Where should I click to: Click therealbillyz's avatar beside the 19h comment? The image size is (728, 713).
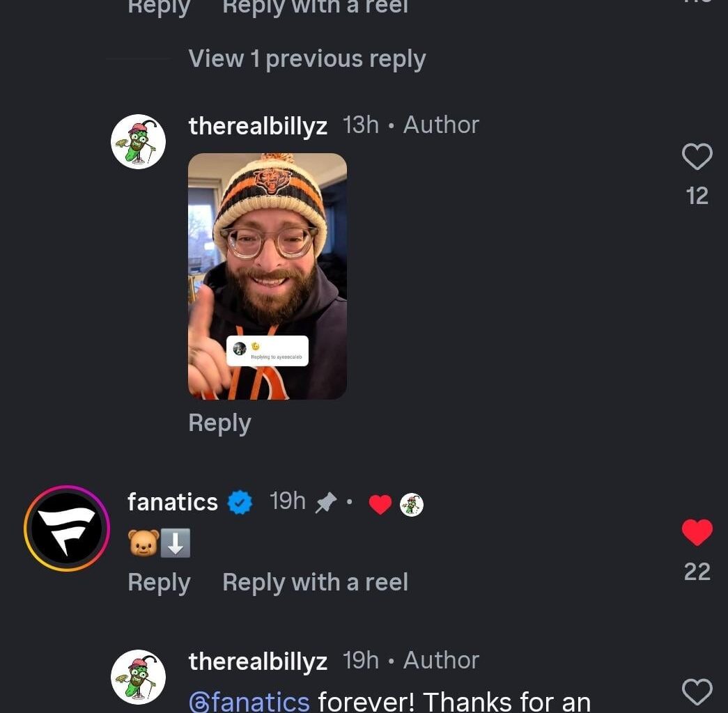138,677
